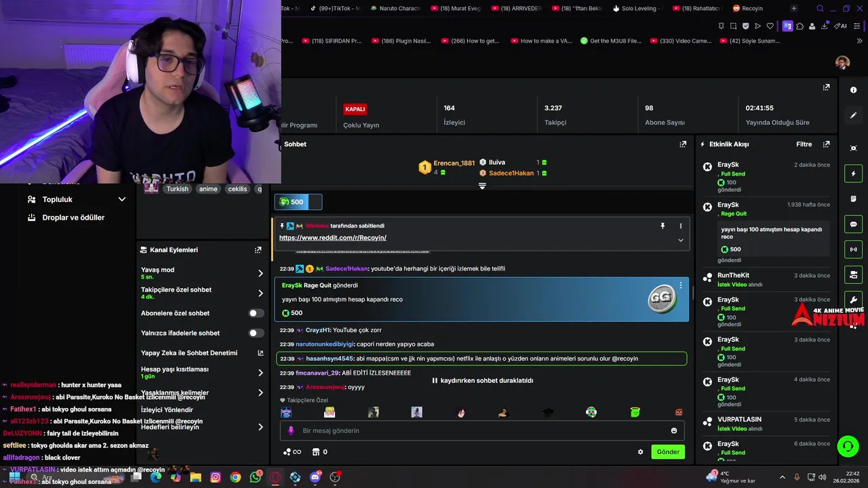Viewport: 868px width, 488px height.
Task: Toggle the channel actions sidebar icon
Action: pyautogui.click(x=853, y=274)
